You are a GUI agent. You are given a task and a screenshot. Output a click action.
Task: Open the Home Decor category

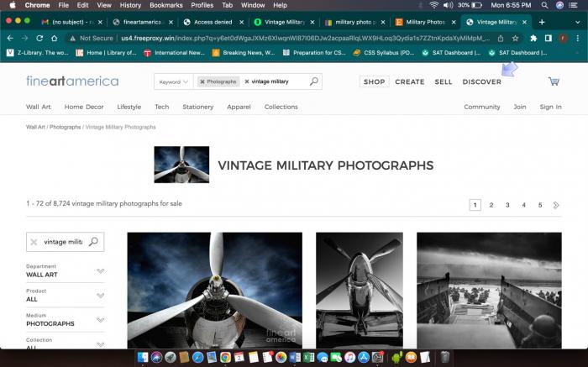click(x=84, y=107)
